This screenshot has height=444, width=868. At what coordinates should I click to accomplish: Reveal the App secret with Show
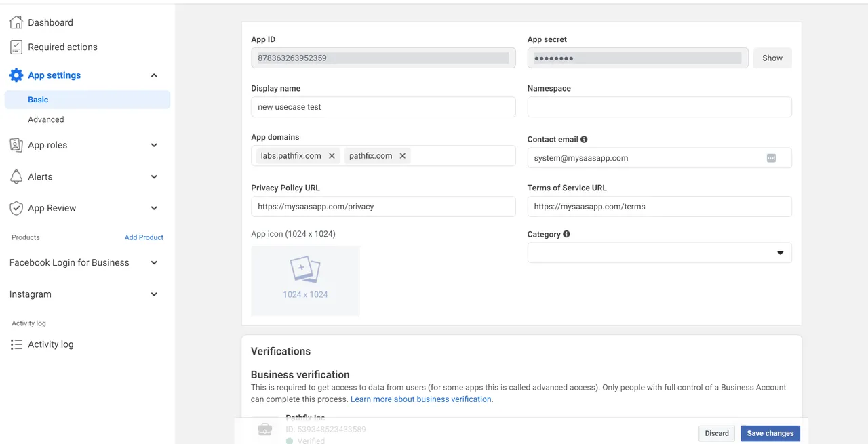point(772,58)
